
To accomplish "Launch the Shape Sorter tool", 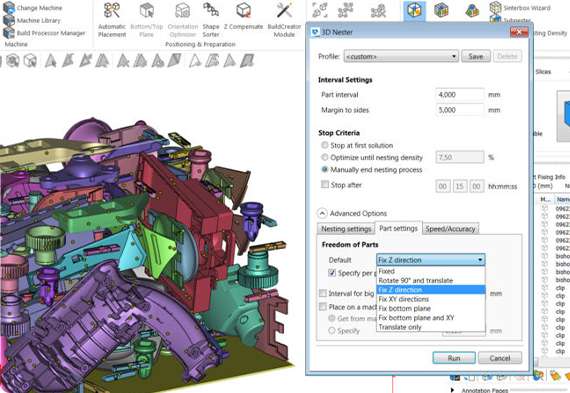I will click(211, 20).
